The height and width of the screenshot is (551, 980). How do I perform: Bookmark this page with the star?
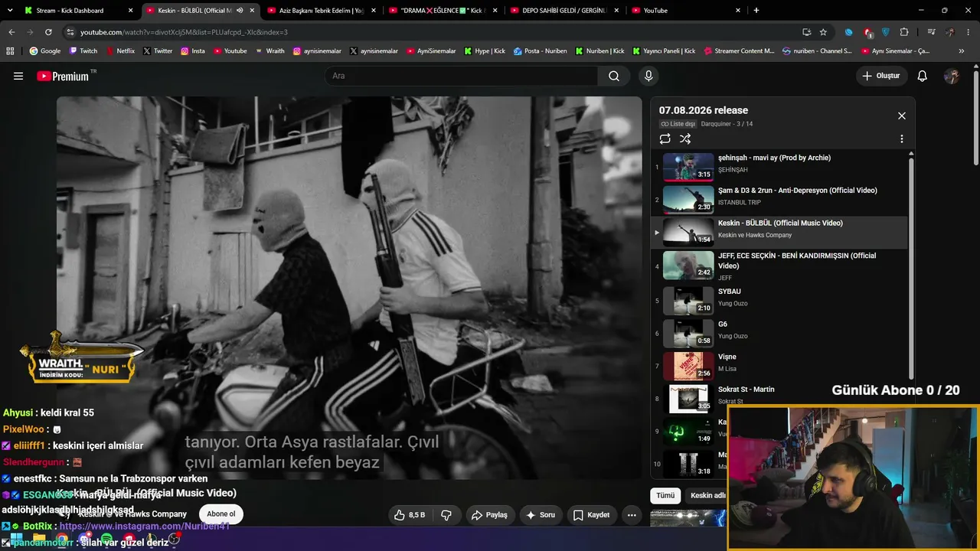(x=823, y=32)
